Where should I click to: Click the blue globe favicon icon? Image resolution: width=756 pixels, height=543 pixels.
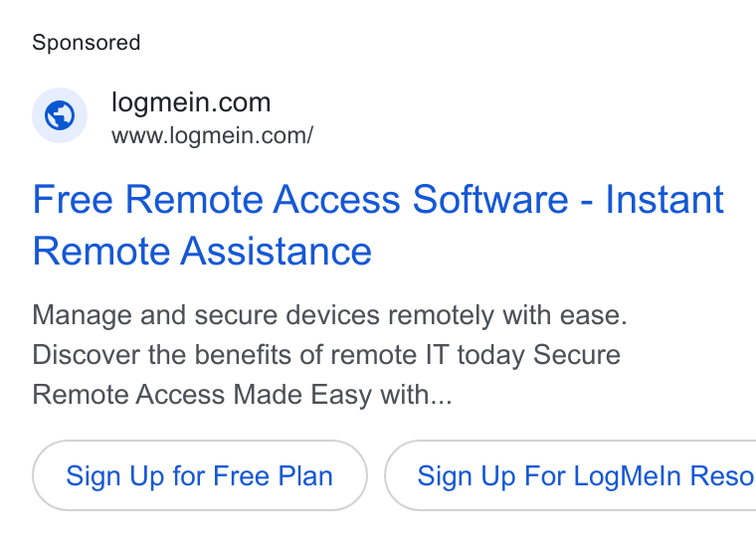pyautogui.click(x=60, y=115)
